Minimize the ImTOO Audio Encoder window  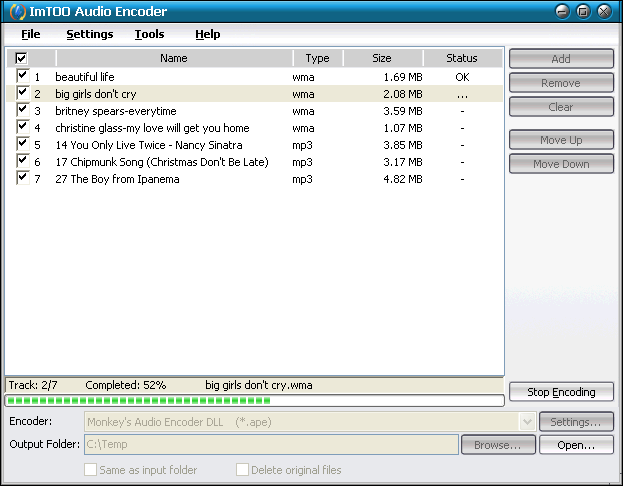click(565, 12)
